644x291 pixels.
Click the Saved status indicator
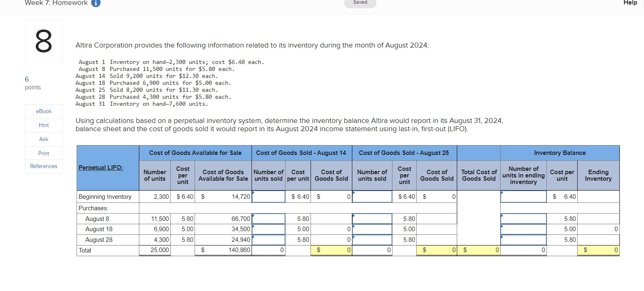pyautogui.click(x=361, y=3)
